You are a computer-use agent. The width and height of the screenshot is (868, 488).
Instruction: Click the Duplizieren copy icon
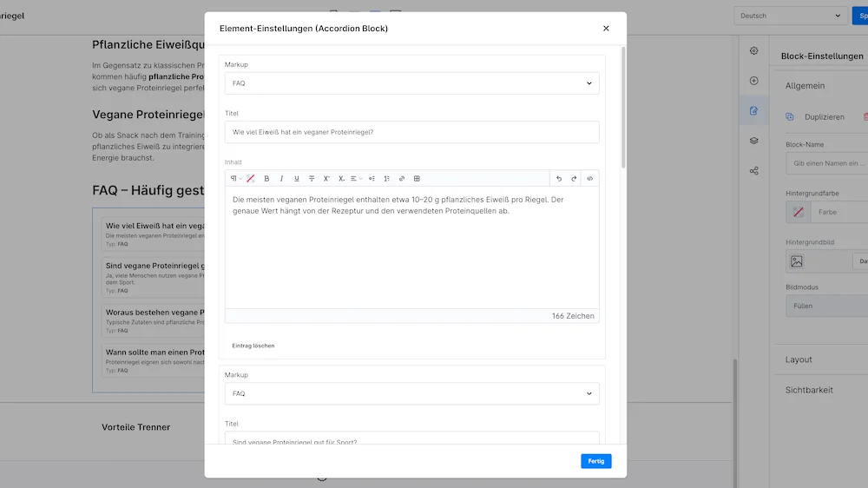pyautogui.click(x=789, y=117)
